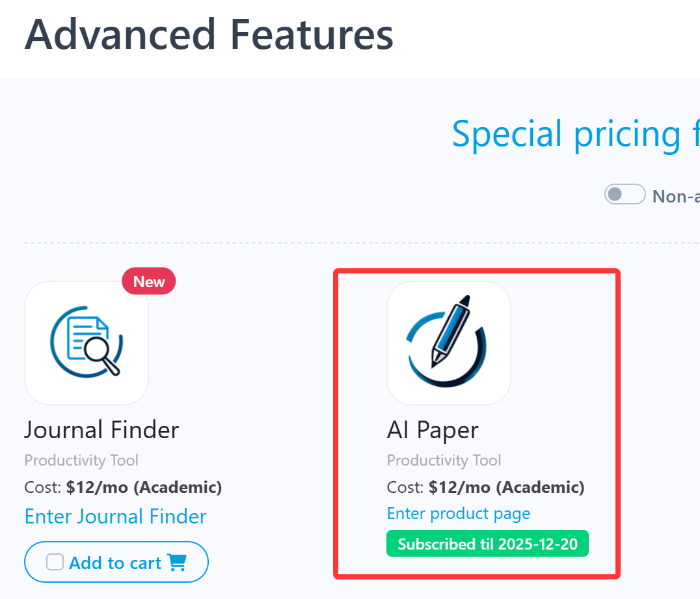
Task: Click the red New badge
Action: point(149,281)
